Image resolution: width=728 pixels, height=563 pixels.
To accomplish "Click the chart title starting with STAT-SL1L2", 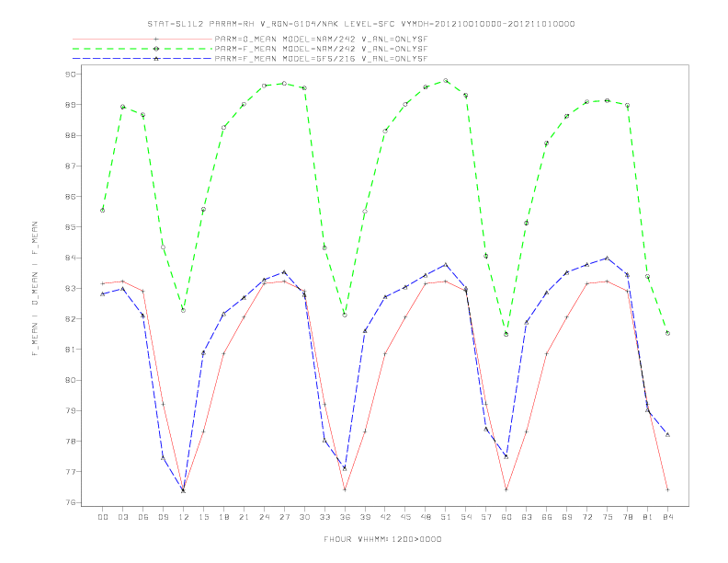I will point(361,24).
